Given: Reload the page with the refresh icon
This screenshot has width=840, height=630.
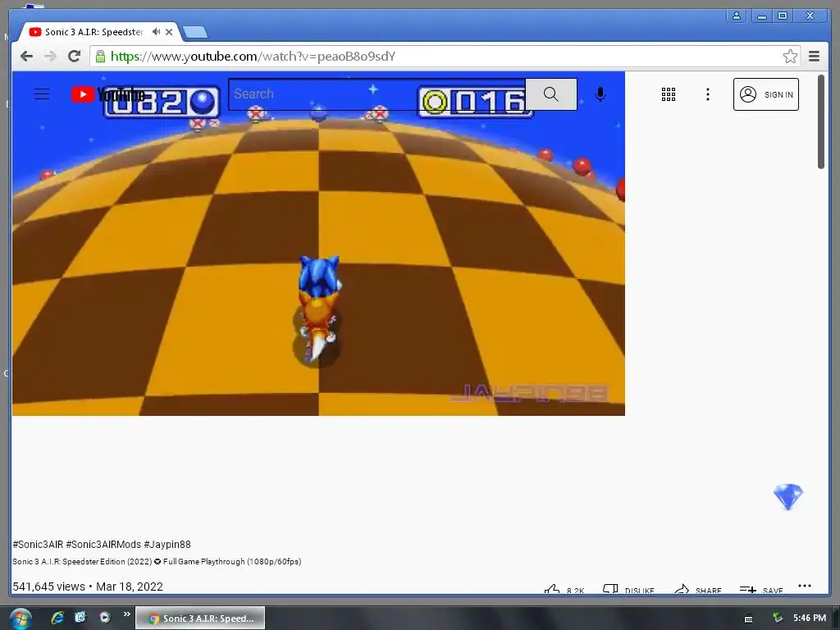Looking at the screenshot, I should click(x=74, y=57).
